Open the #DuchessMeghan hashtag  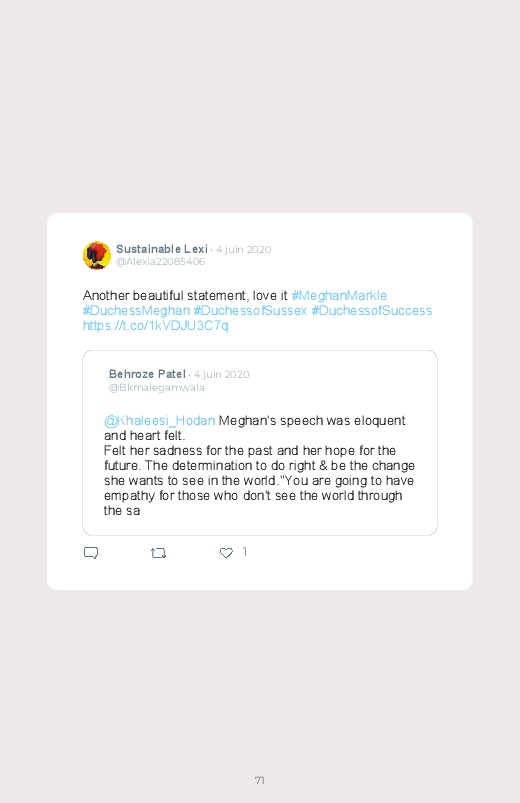(x=136, y=310)
